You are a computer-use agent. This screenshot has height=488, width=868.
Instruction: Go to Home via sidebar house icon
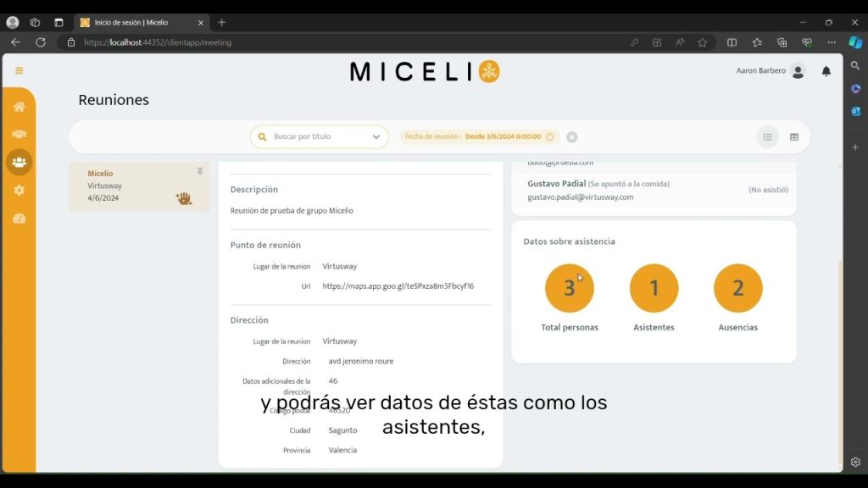(19, 107)
